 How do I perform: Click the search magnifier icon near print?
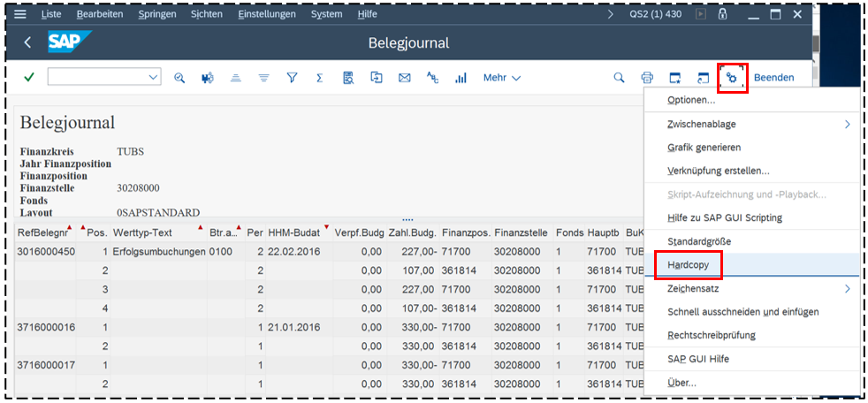[619, 78]
